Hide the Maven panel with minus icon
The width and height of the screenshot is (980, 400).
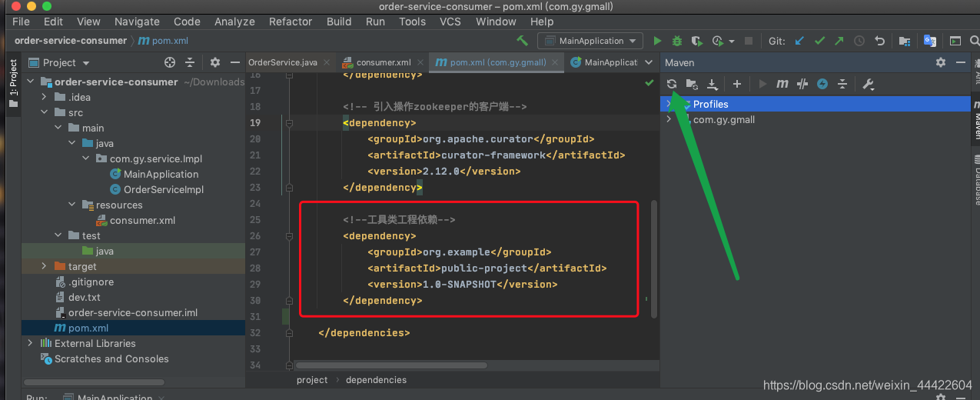tap(959, 62)
